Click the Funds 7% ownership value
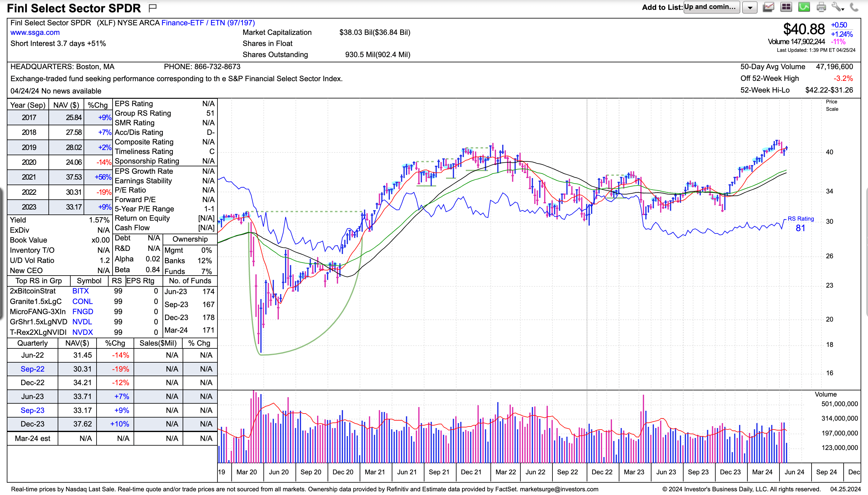This screenshot has width=868, height=495. click(x=207, y=272)
